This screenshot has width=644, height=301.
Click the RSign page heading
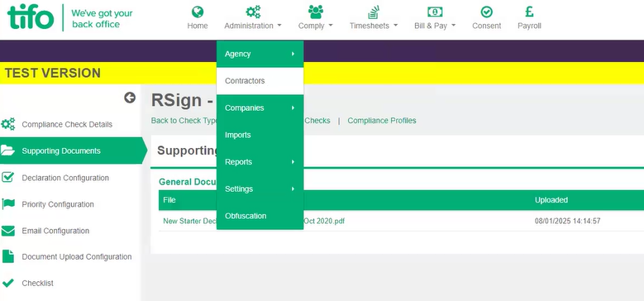(182, 100)
